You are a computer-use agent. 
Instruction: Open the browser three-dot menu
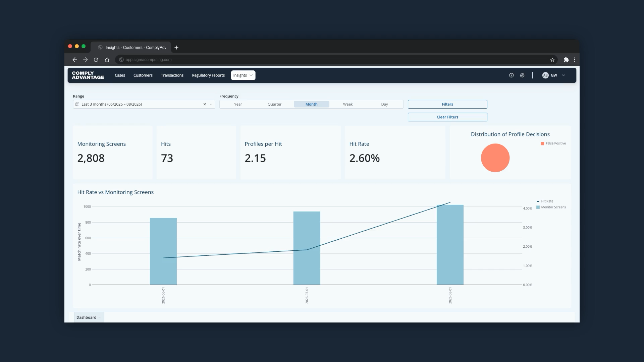coord(575,60)
